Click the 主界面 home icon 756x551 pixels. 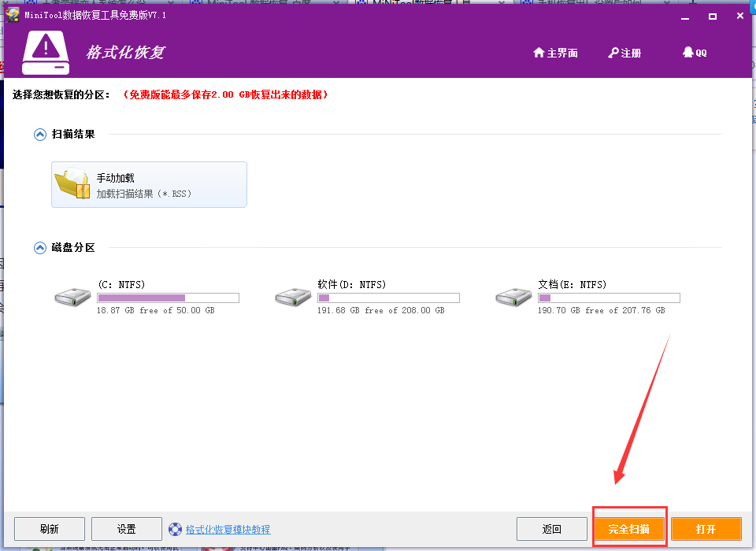539,53
